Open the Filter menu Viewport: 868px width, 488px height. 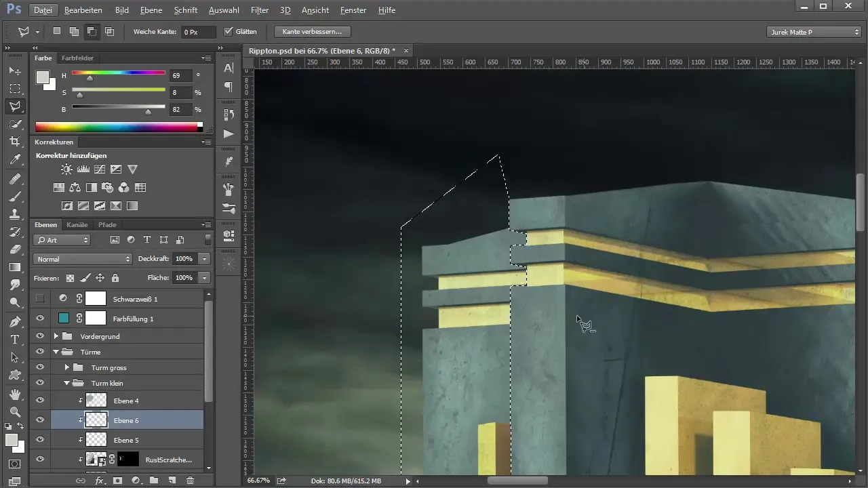click(x=260, y=10)
